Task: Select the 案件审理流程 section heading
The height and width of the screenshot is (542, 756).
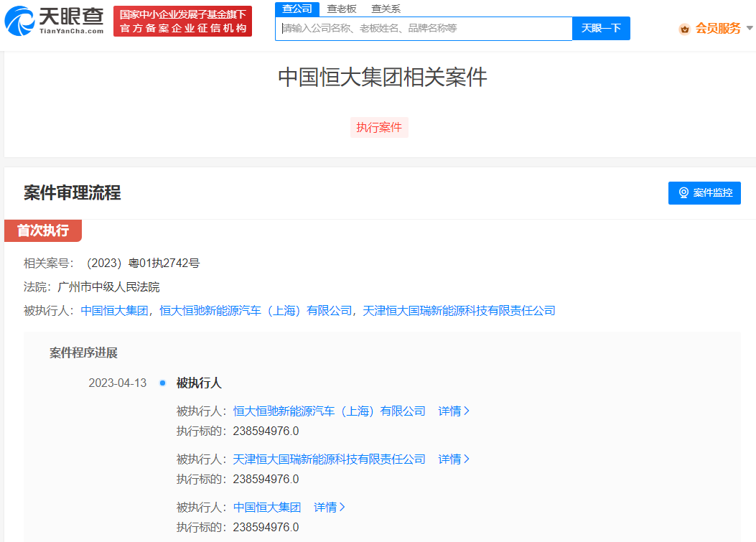Action: point(73,193)
